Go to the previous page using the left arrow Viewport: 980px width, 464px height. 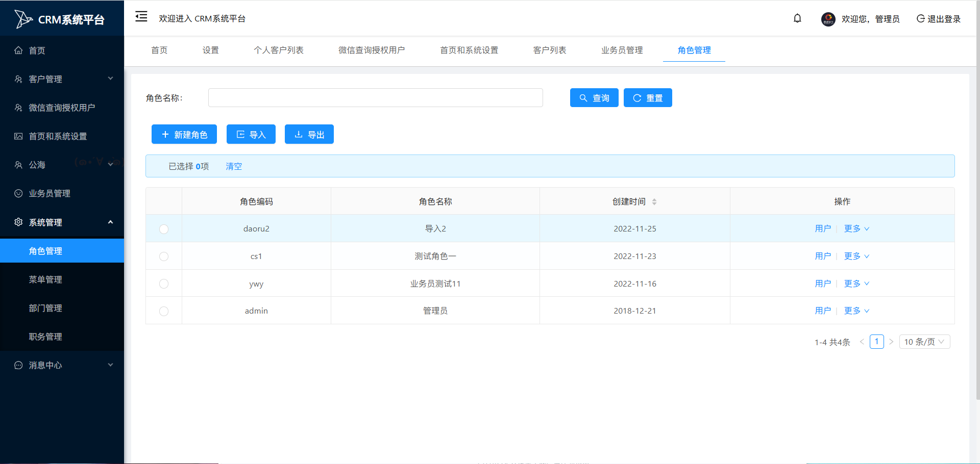click(x=862, y=342)
